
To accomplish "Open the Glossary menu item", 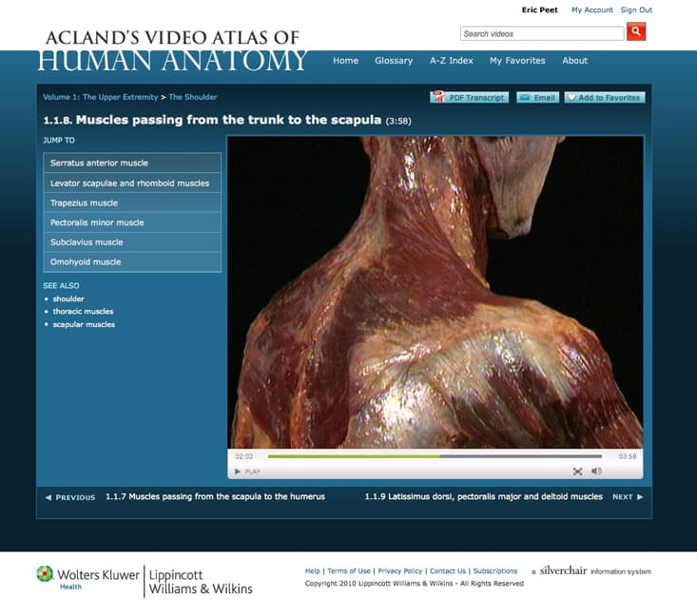I will 394,61.
